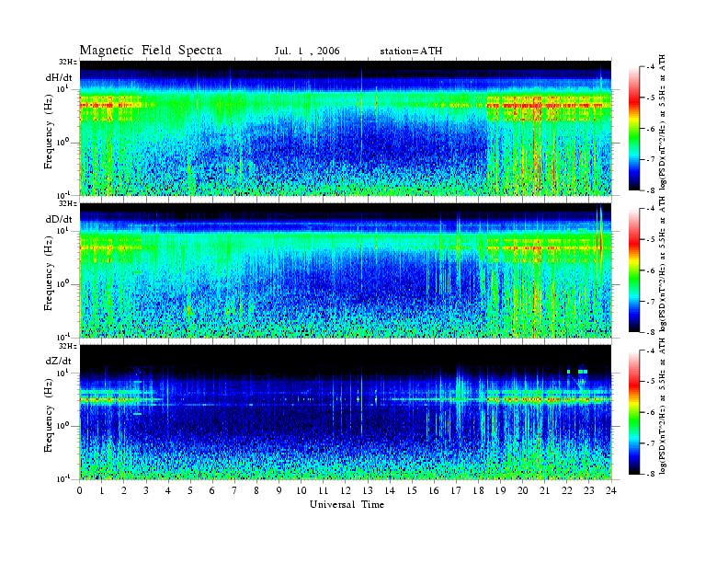Click hour "10" on the Universal Time axis
The height and width of the screenshot is (563, 728).
click(301, 490)
